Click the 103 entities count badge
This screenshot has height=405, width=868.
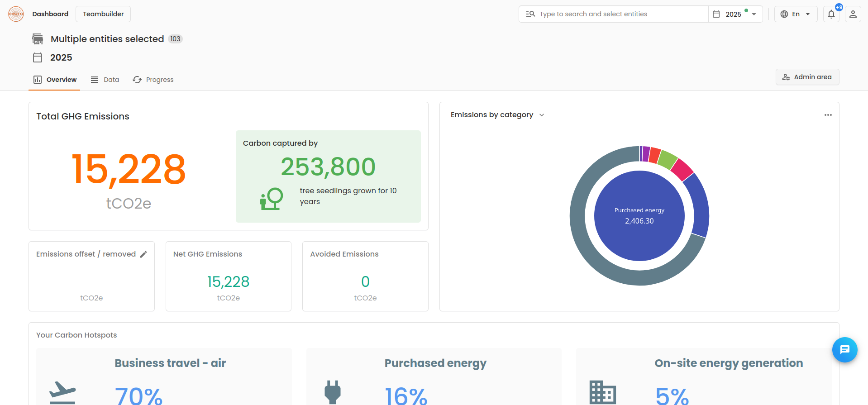(175, 39)
